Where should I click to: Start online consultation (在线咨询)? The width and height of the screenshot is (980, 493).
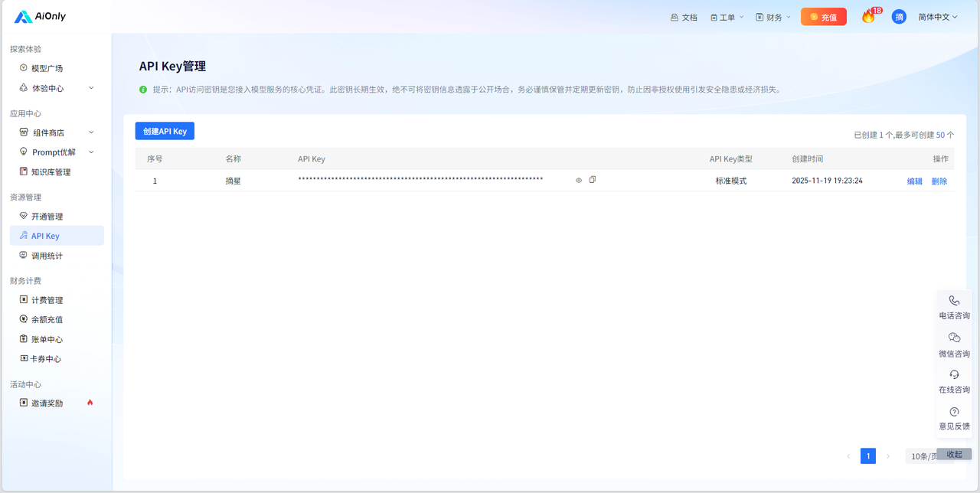(x=954, y=380)
